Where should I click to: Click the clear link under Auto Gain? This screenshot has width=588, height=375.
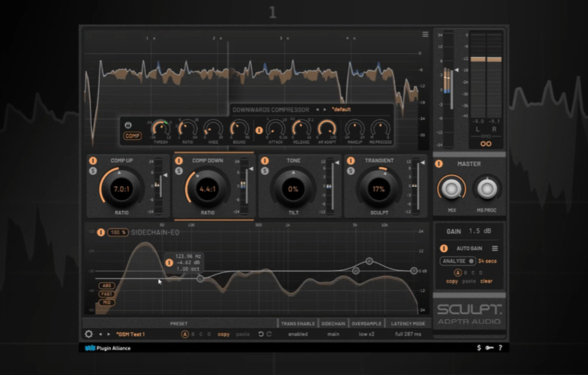click(486, 281)
